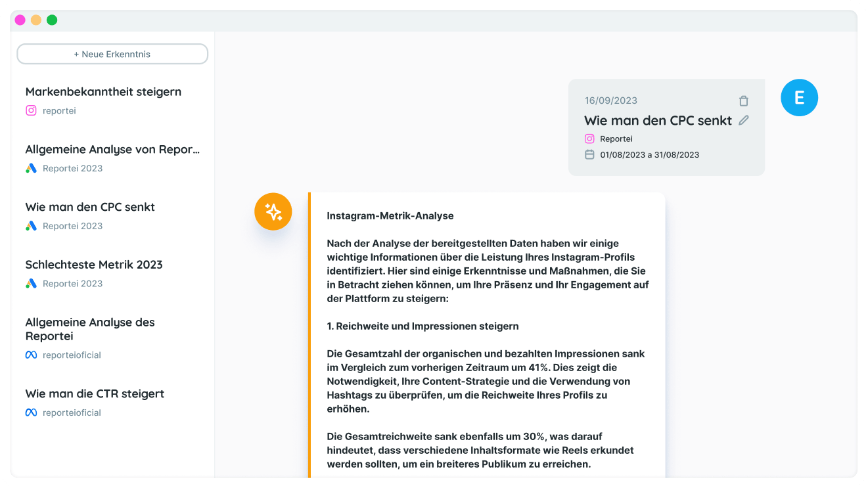Screen dimensions: 868x488
Task: Click the Wie man den CPC senkt card title
Action: click(658, 120)
